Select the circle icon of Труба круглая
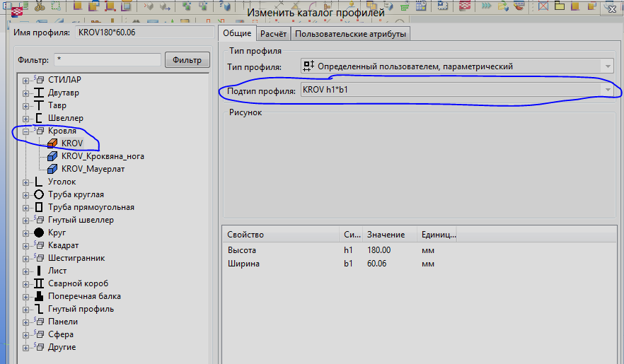This screenshot has width=624, height=364. click(x=39, y=194)
